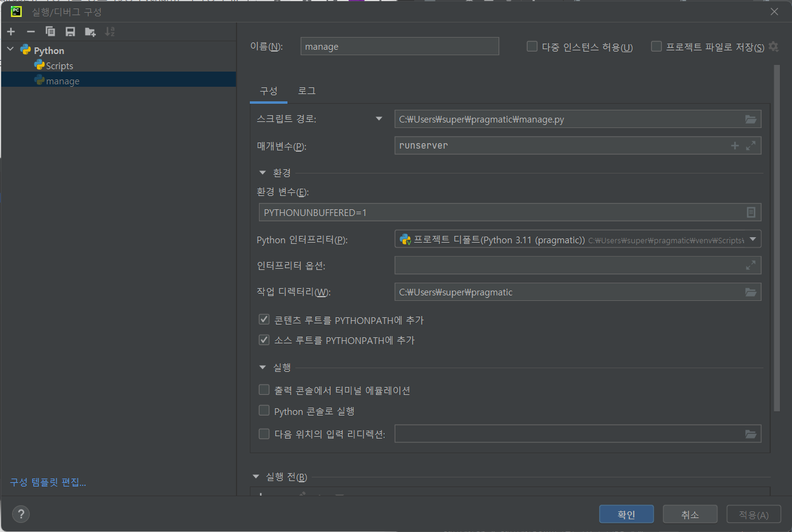792x532 pixels.
Task: Insert macro using plus icon in parameters field
Action: point(735,146)
